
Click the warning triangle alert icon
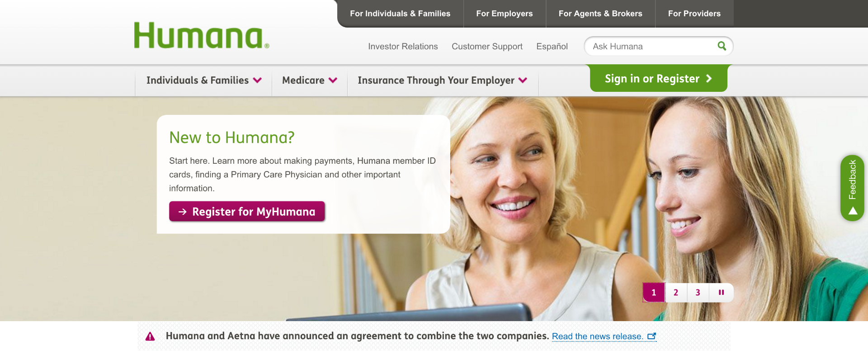pos(150,336)
